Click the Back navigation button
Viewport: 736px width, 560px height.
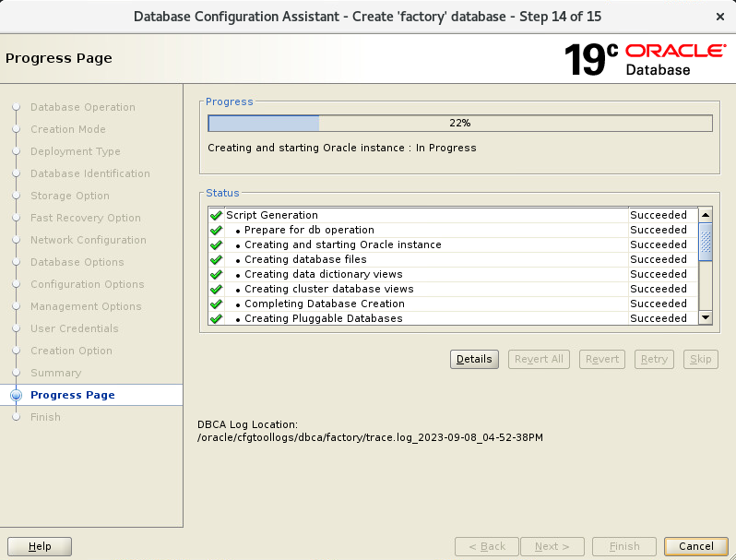487,546
